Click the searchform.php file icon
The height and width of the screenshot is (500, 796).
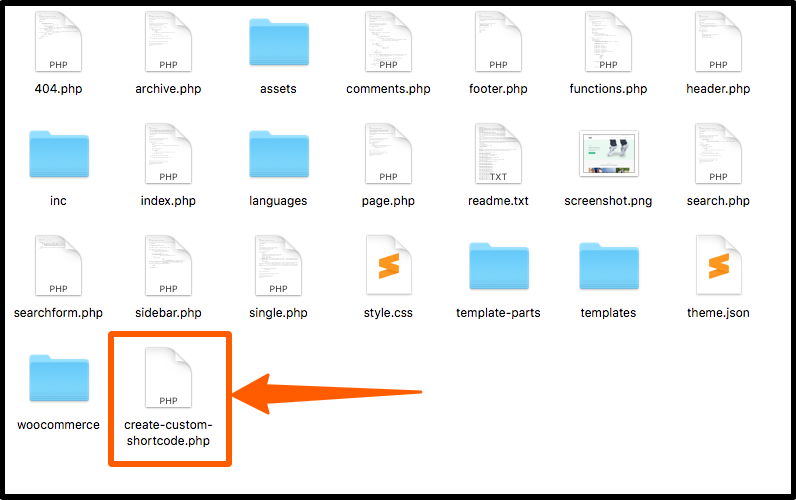click(58, 265)
